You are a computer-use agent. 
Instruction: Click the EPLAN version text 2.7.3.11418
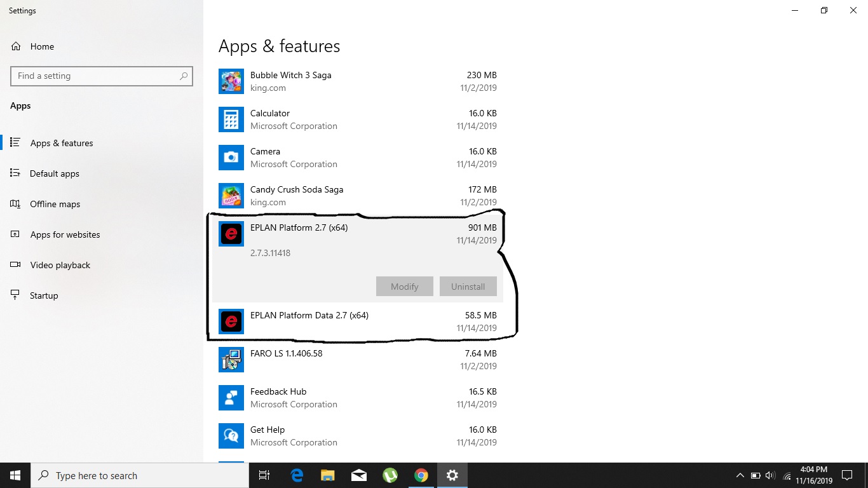pos(270,253)
